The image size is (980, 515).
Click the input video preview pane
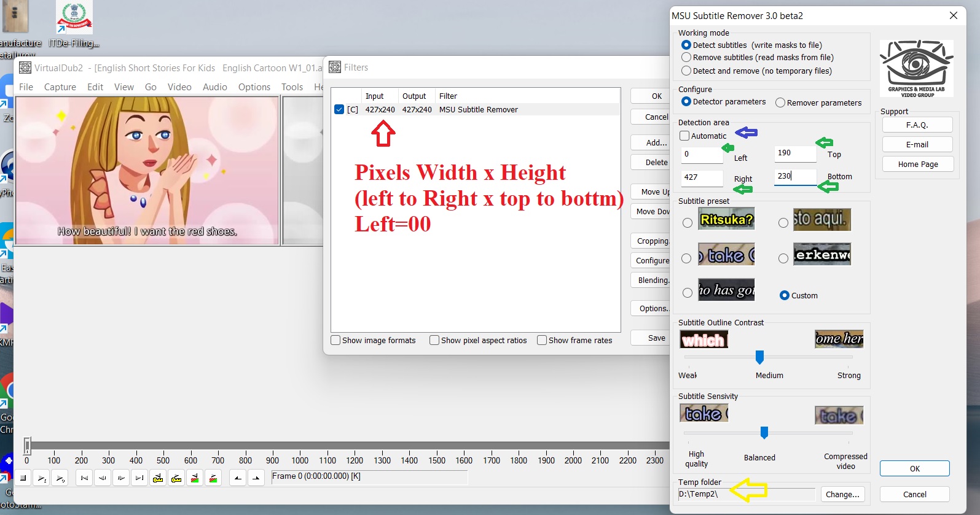[x=147, y=171]
